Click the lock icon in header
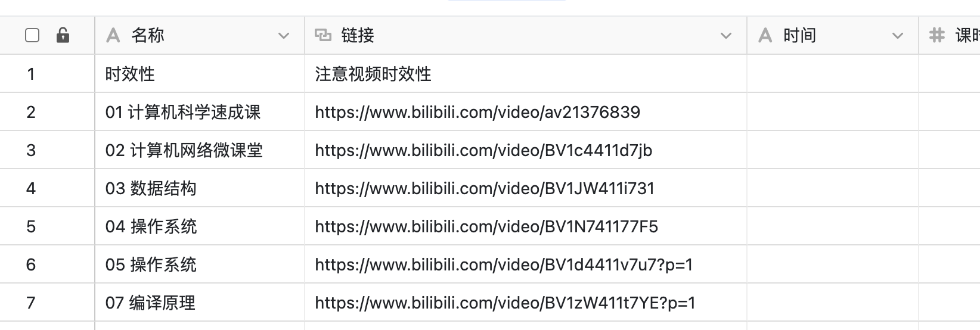Image resolution: width=980 pixels, height=330 pixels. 63,35
